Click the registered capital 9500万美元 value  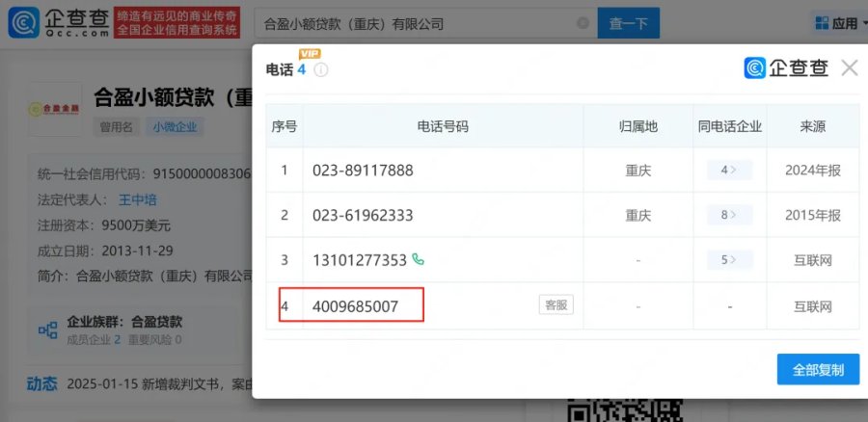click(136, 225)
